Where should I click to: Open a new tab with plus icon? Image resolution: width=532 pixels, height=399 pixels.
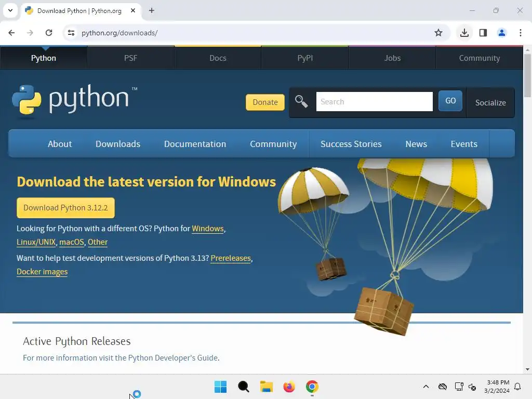point(152,10)
